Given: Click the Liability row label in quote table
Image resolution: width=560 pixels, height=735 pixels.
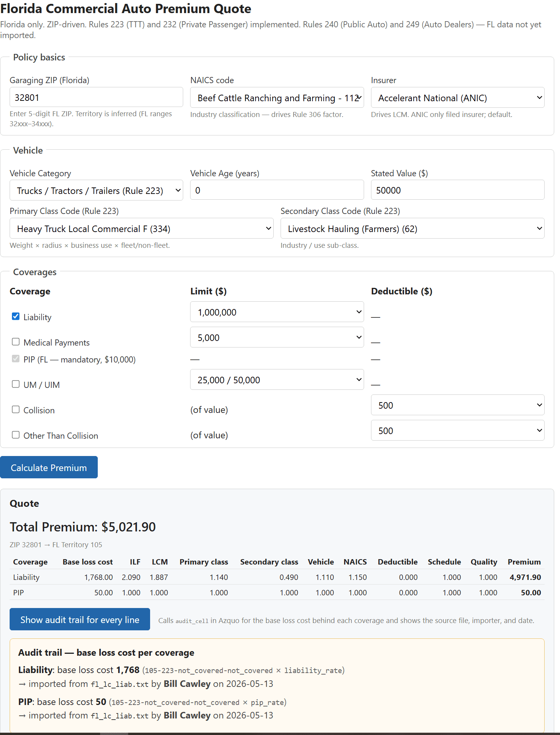Looking at the screenshot, I should pyautogui.click(x=26, y=577).
